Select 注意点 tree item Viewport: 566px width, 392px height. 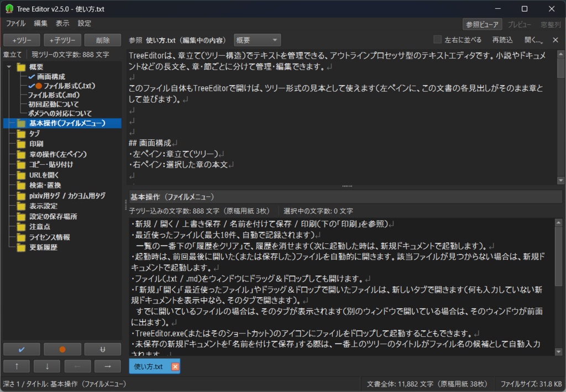pos(40,227)
